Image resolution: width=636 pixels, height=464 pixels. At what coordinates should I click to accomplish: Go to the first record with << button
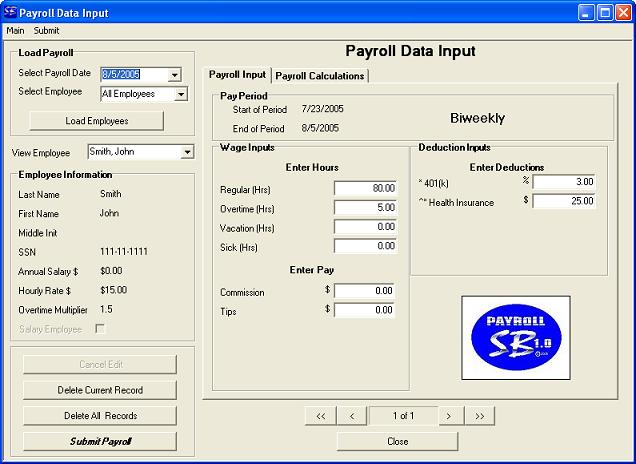320,415
